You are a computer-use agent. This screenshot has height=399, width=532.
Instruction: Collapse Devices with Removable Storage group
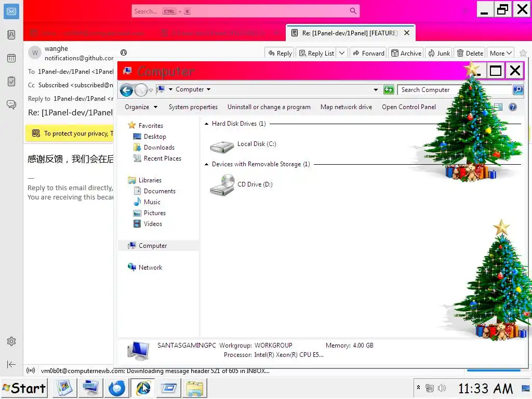click(x=206, y=164)
